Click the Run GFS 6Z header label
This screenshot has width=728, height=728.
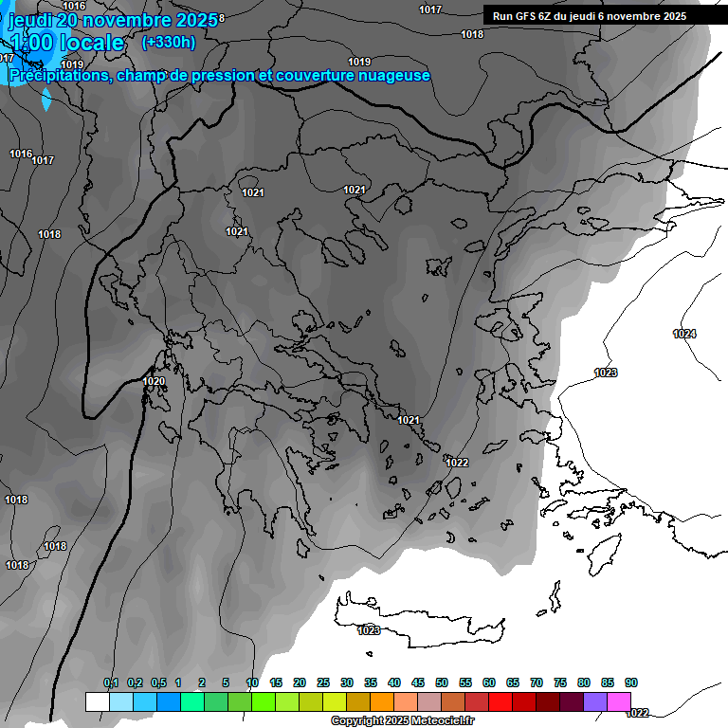pos(587,16)
